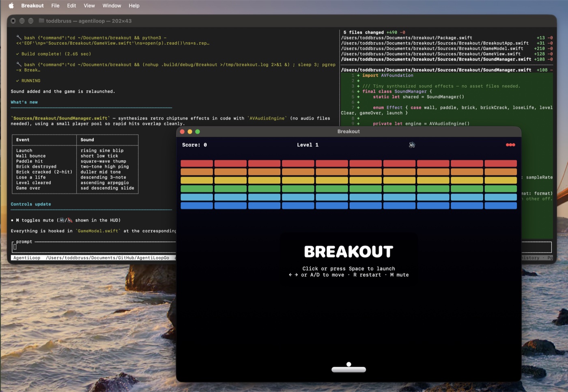Click the 'rising sine blip' table cell
Viewport: 568px width, 392px height.
[102, 151]
